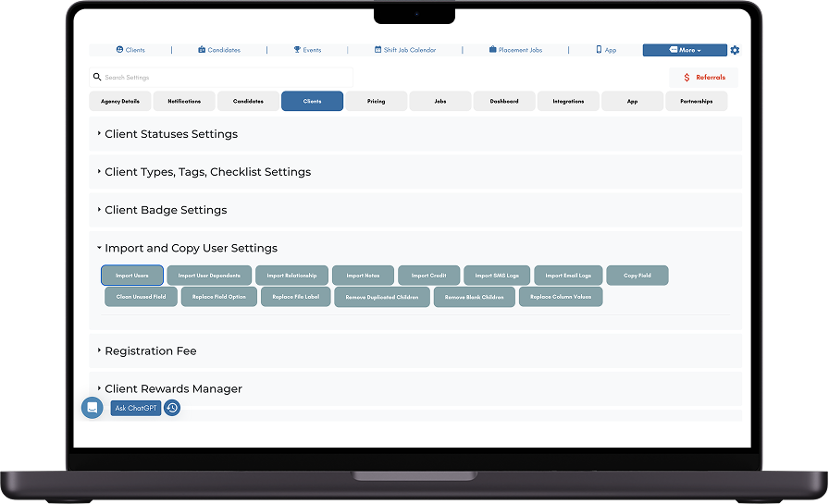Open the App top navigation item
The image size is (829, 504).
606,50
